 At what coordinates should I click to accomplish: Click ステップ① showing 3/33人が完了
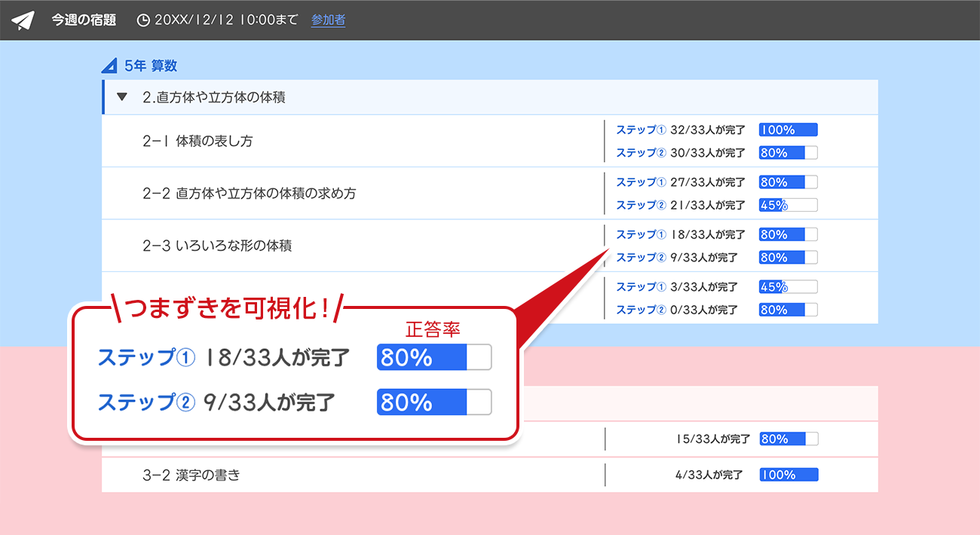[641, 286]
